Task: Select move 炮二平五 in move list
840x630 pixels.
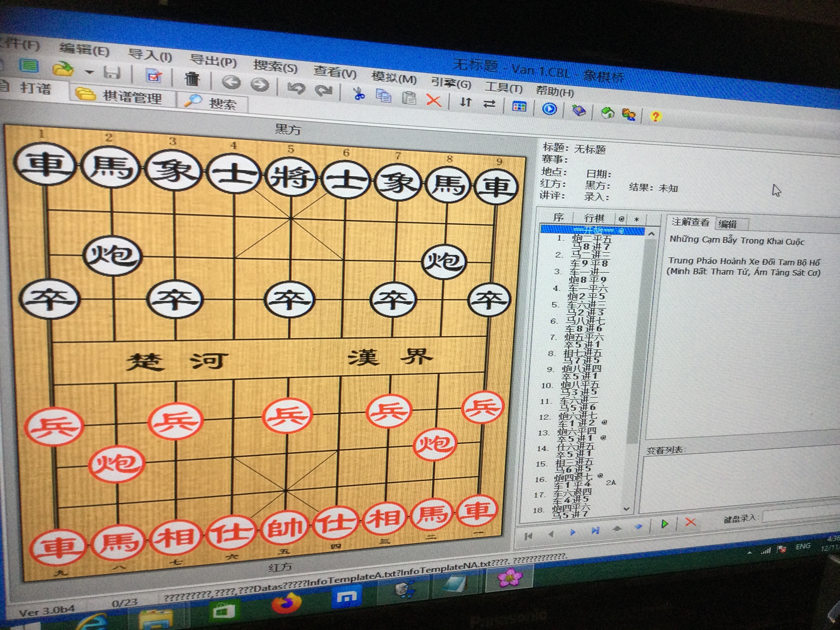Action: [x=592, y=239]
